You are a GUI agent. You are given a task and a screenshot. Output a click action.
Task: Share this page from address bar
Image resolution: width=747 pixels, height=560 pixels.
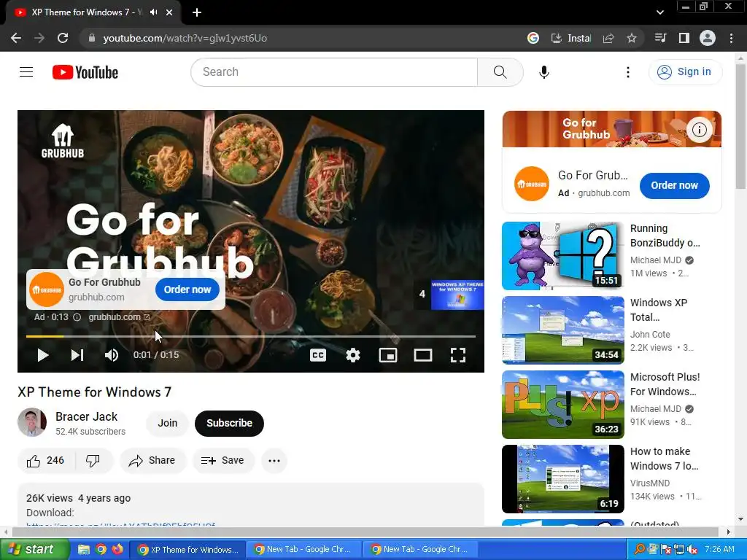(x=608, y=38)
